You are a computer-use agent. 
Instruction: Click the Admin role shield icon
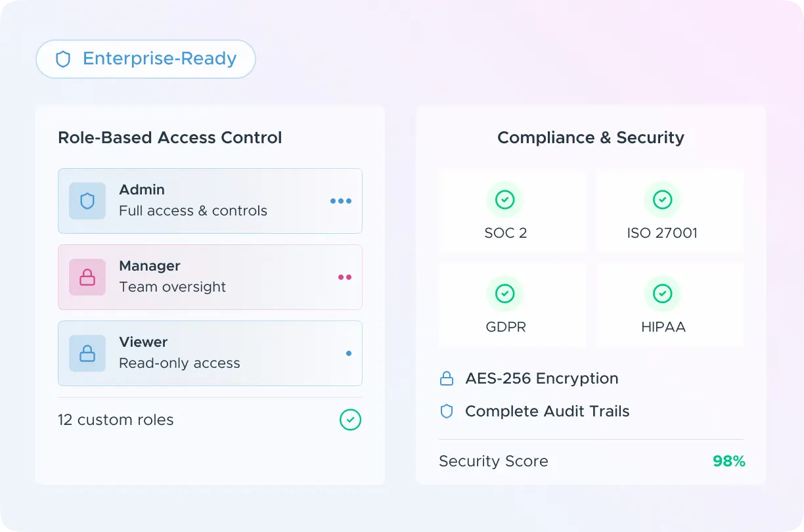tap(87, 201)
